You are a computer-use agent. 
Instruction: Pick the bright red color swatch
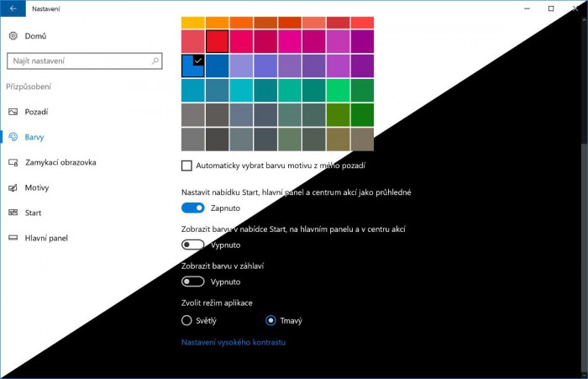tap(218, 41)
